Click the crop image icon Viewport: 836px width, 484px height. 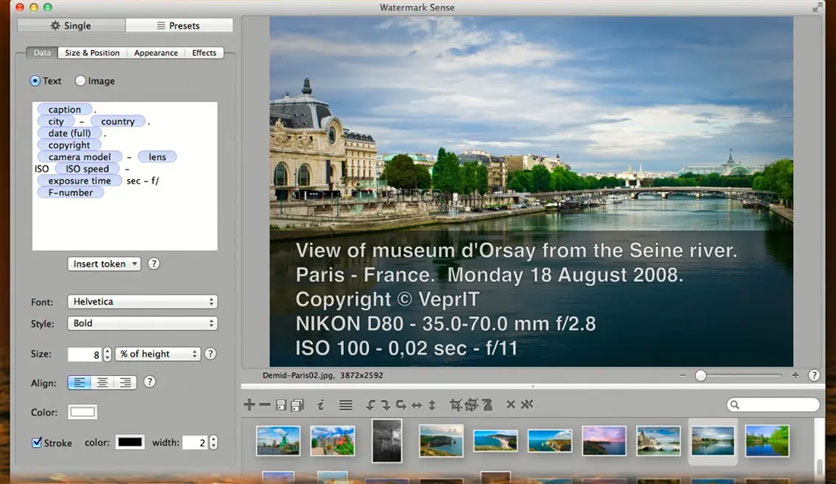[455, 405]
